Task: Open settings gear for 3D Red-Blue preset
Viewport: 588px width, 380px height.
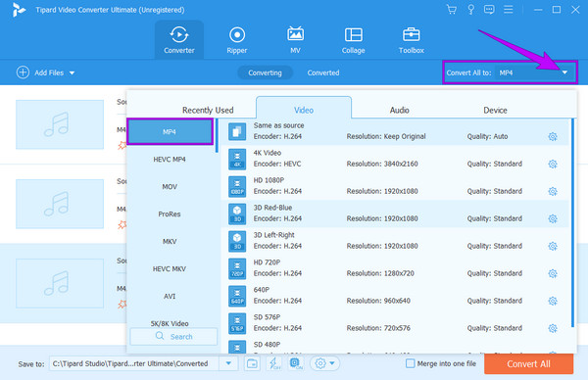Action: click(x=553, y=218)
